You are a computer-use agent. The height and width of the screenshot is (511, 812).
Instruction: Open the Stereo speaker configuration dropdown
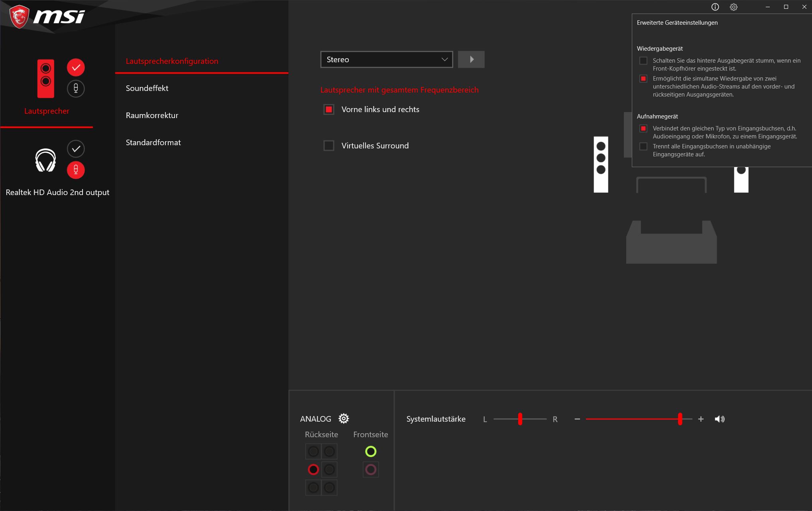click(x=386, y=59)
